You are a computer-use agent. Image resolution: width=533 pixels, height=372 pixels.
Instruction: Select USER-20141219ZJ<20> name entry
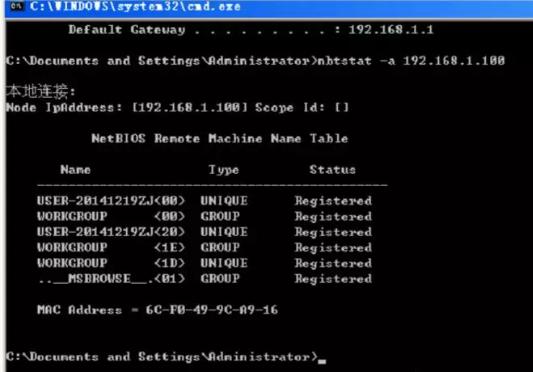(111, 232)
